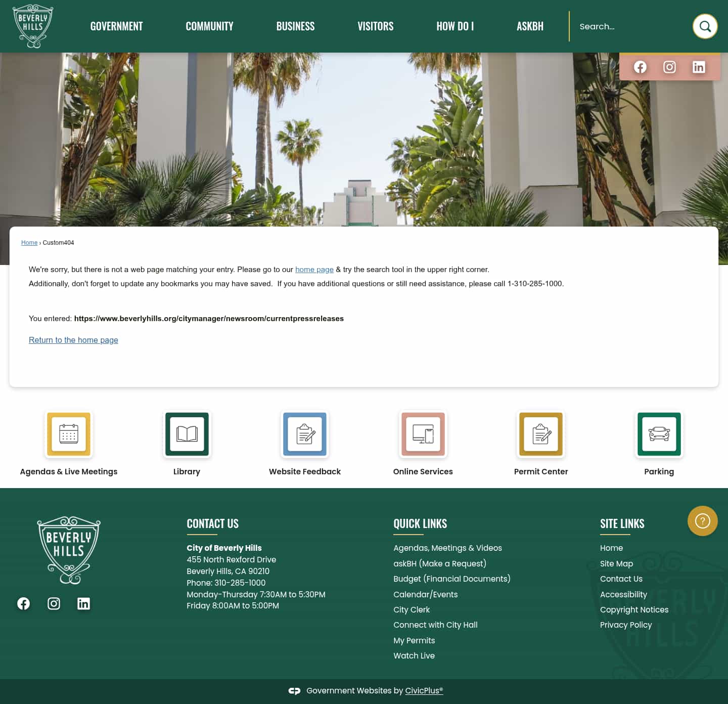Open the GOVERNMENT navigation menu

coord(116,26)
